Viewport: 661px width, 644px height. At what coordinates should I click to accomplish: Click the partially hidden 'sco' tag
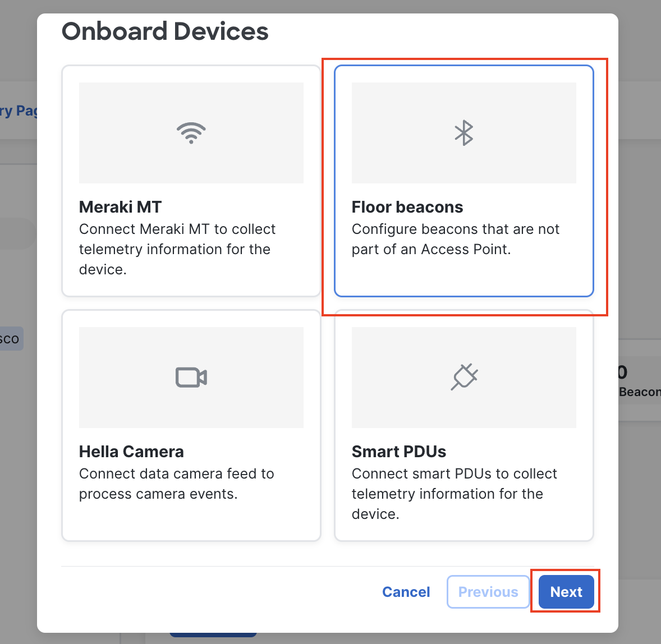click(10, 339)
